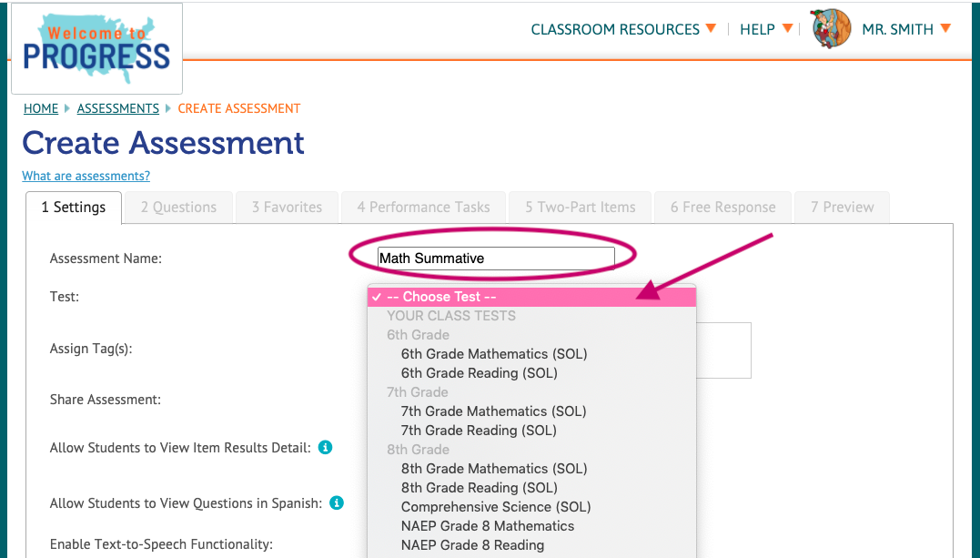Click the Enable Text-to-Speech Functionality label
This screenshot has width=980, height=558.
(161, 544)
